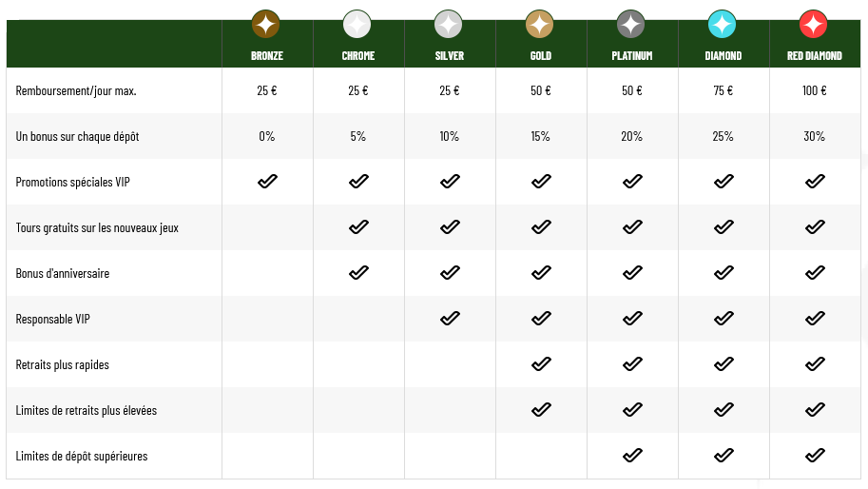Click the Platinum tier star badge

click(630, 25)
